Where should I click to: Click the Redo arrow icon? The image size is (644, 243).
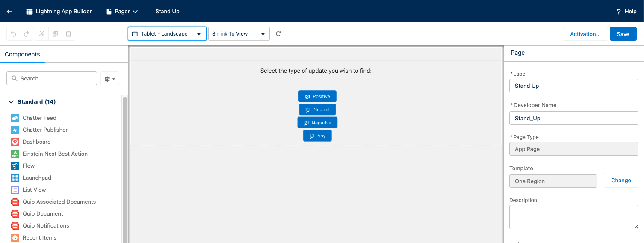coord(27,34)
